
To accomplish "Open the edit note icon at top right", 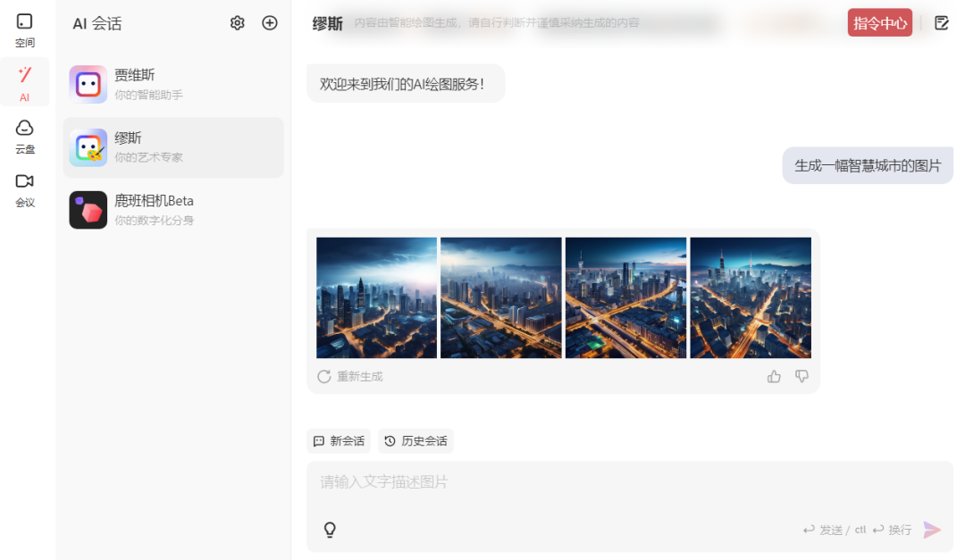I will pos(942,22).
